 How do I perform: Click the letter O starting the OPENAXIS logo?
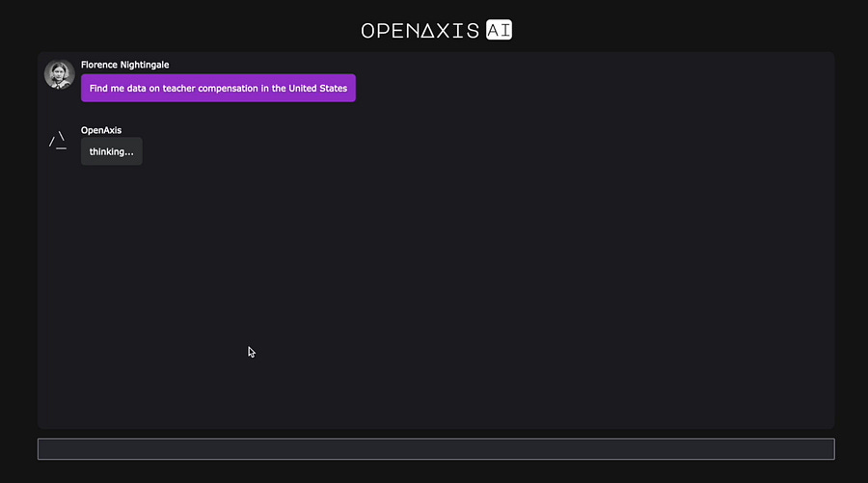[368, 31]
